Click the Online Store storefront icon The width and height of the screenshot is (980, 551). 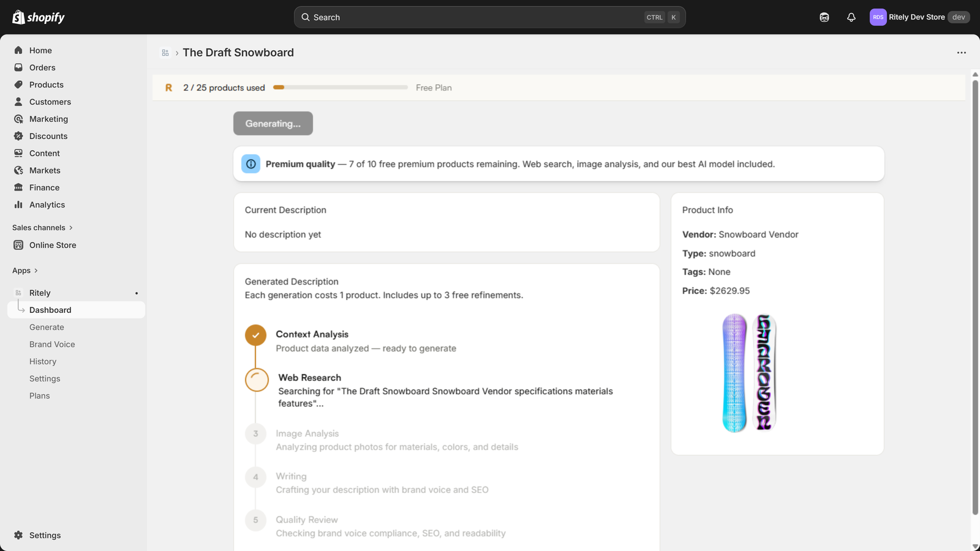18,245
